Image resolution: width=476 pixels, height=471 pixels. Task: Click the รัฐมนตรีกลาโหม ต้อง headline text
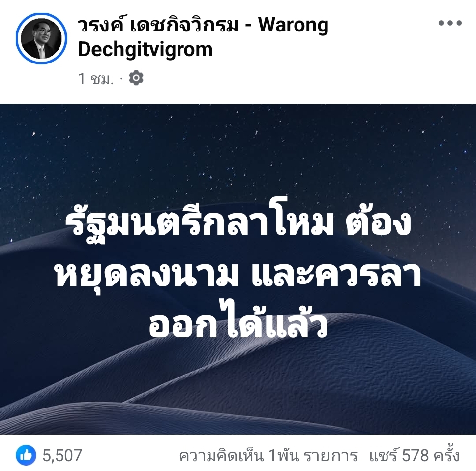click(x=238, y=224)
